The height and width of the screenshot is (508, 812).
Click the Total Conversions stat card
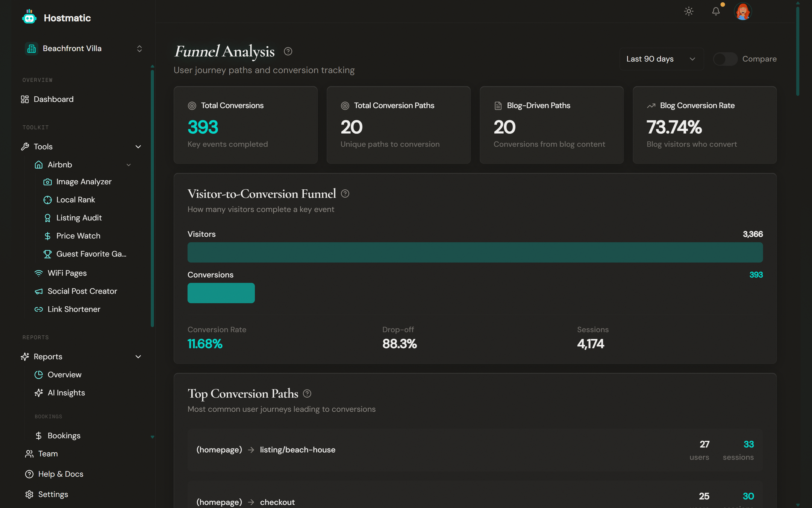(x=245, y=125)
